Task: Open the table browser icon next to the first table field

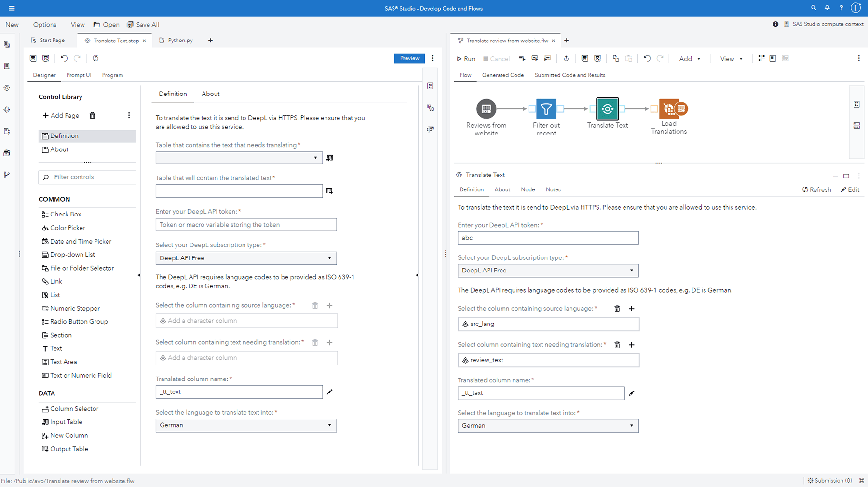Action: [330, 158]
